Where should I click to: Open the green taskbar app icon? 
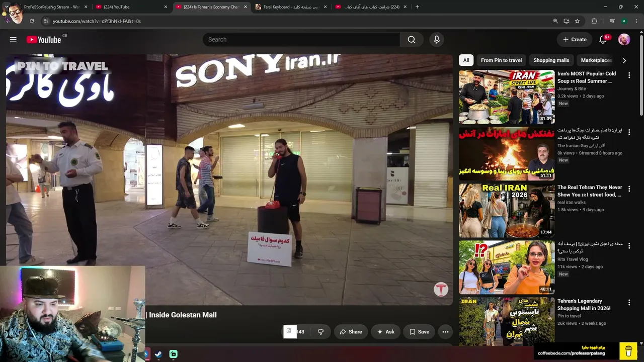pos(173,354)
